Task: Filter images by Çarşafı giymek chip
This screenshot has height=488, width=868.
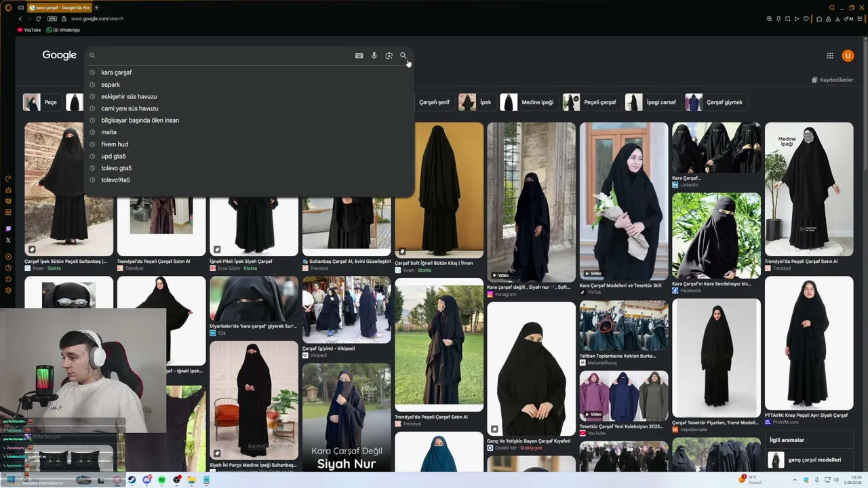Action: 716,102
